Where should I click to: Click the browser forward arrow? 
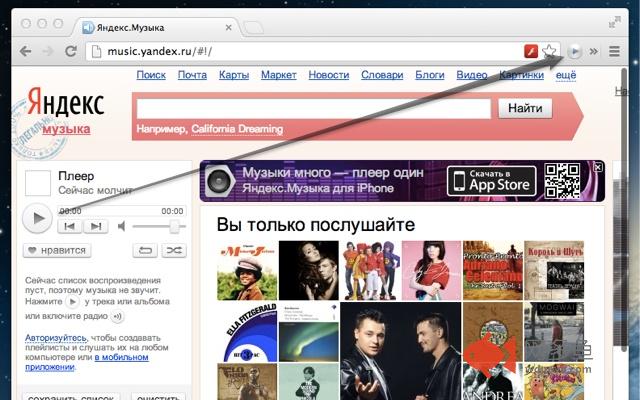[48, 51]
